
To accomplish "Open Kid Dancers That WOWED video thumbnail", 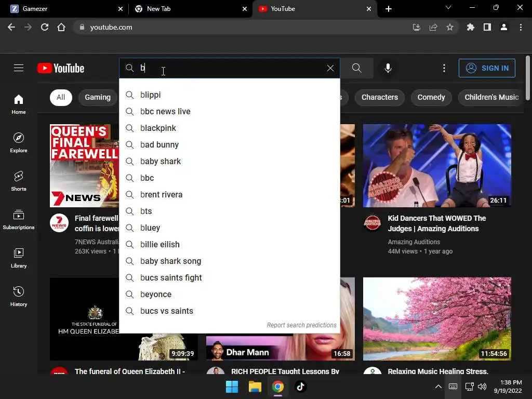I will coord(437,166).
